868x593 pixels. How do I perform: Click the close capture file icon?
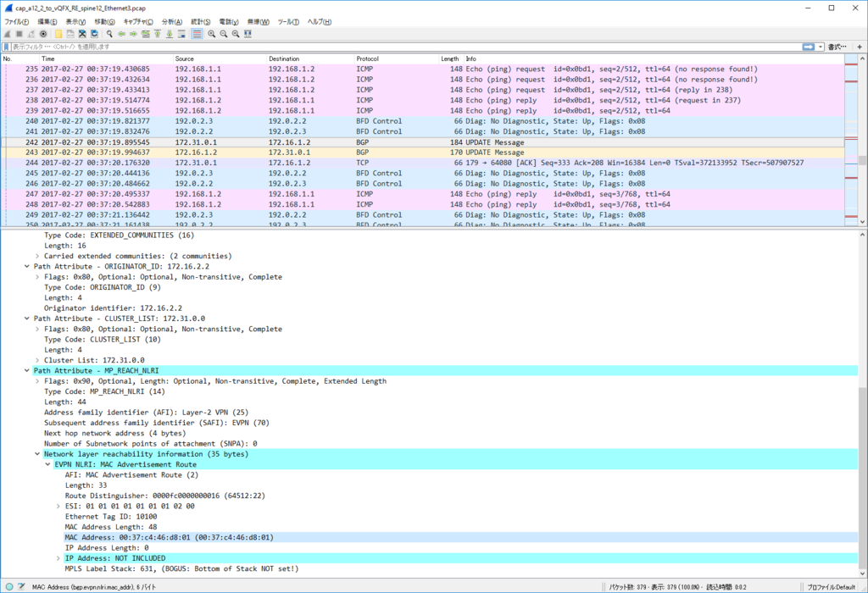tap(82, 34)
